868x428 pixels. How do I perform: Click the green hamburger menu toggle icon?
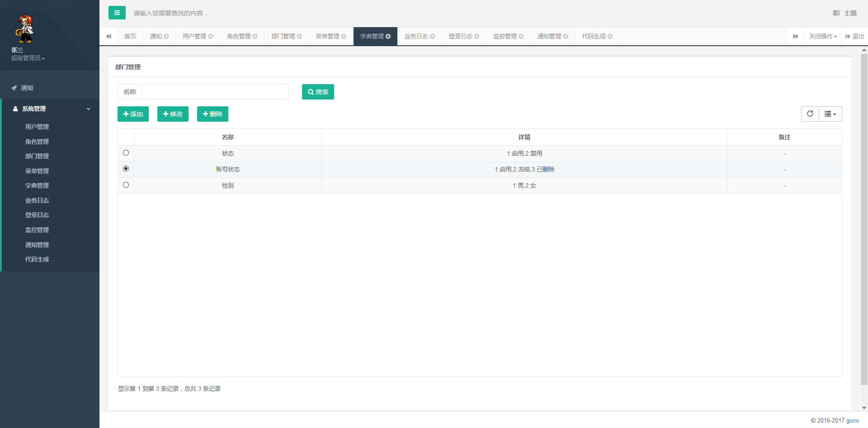coord(117,13)
